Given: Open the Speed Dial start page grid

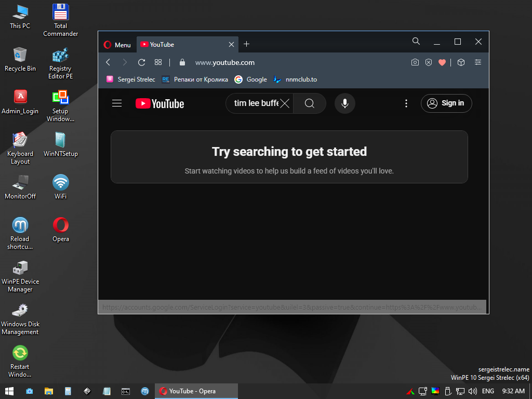Looking at the screenshot, I should tap(158, 62).
